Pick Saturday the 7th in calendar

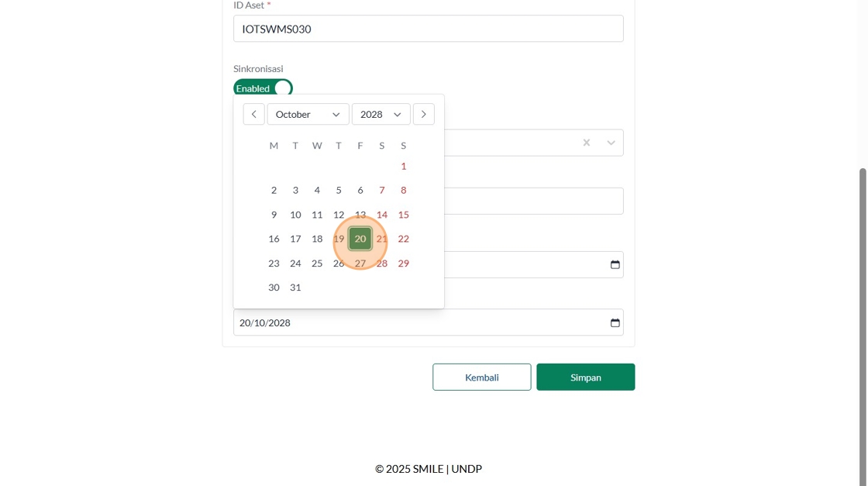[x=381, y=190]
